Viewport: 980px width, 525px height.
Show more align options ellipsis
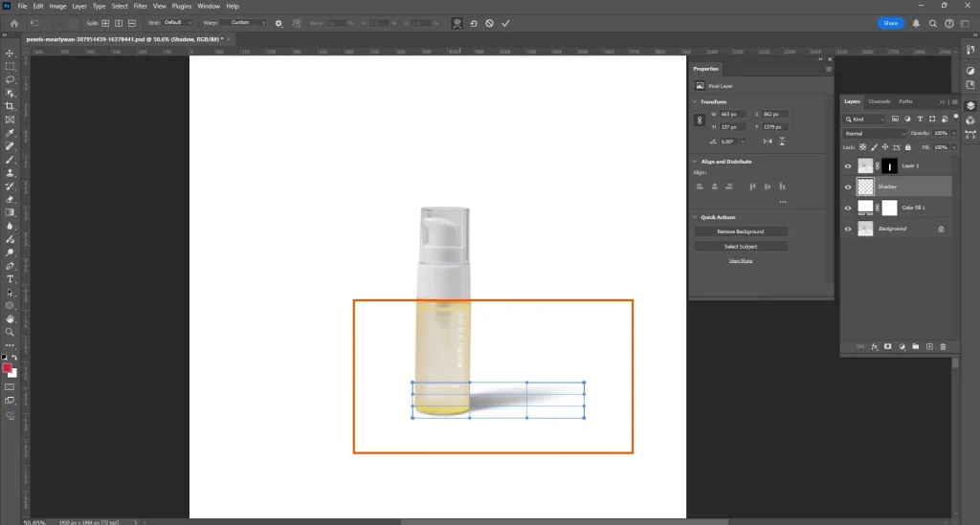(x=783, y=202)
